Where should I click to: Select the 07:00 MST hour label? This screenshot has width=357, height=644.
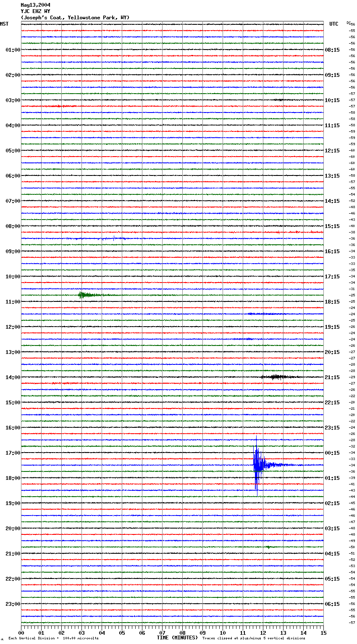coord(13,201)
